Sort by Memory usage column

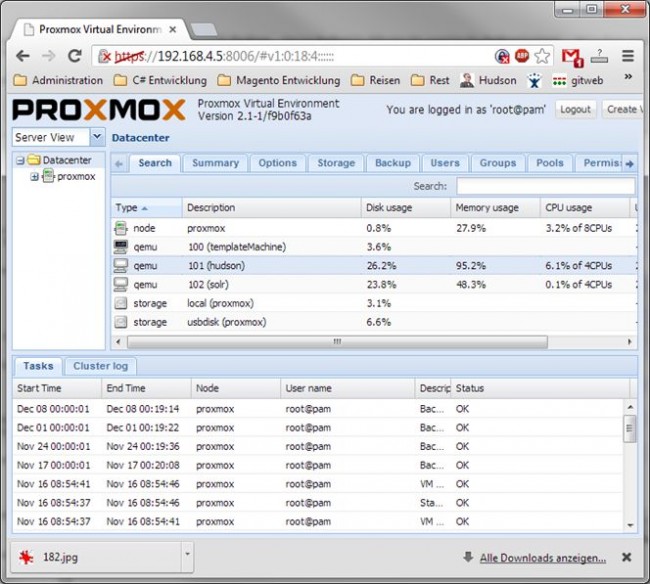click(495, 208)
